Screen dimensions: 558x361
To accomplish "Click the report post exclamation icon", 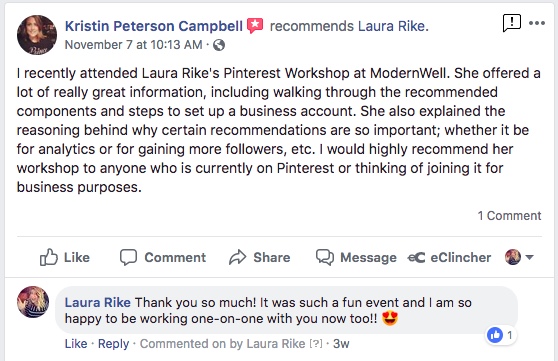I will click(x=512, y=23).
